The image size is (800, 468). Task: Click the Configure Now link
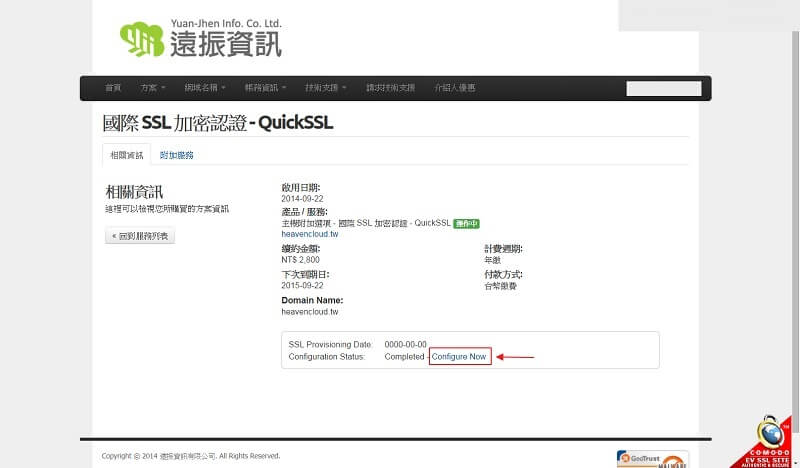(459, 357)
